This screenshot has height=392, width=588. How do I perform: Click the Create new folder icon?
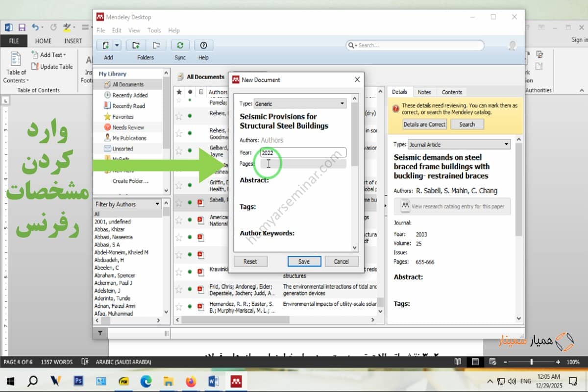136,46
